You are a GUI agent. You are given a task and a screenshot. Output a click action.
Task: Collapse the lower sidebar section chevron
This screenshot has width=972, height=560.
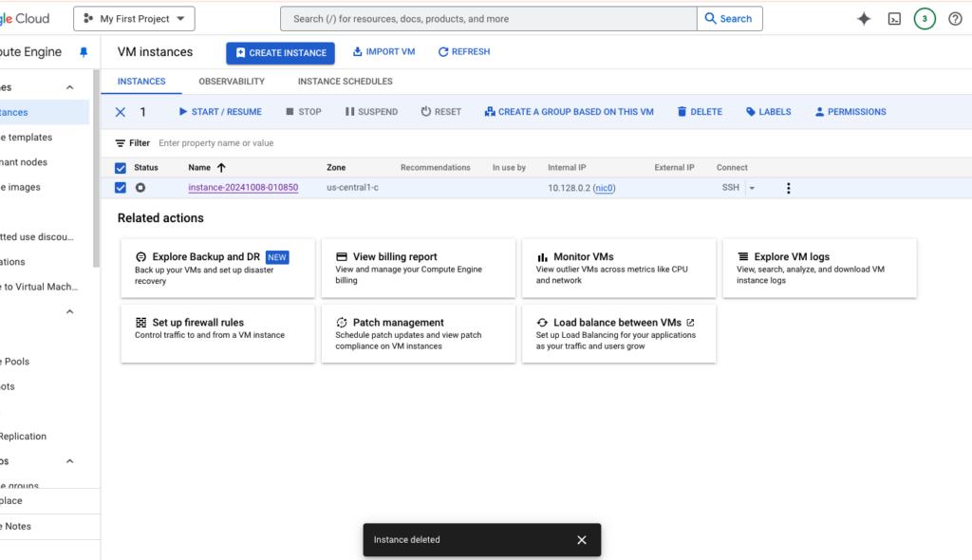point(70,460)
